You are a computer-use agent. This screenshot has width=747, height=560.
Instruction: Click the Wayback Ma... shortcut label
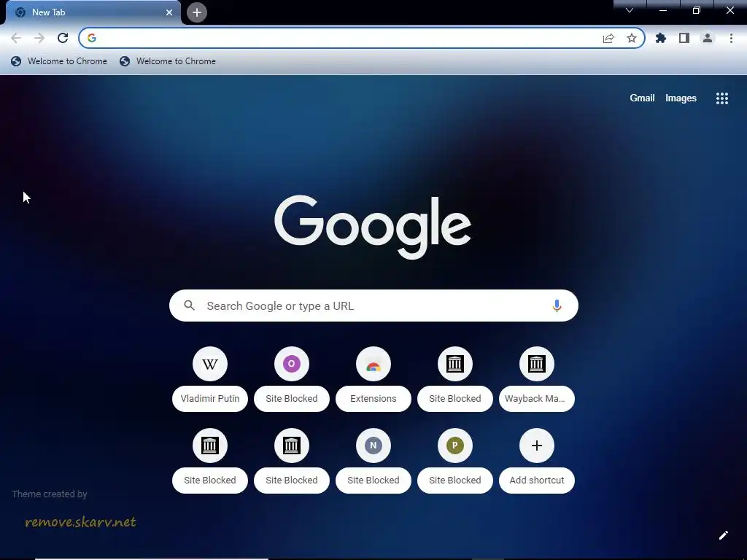537,399
